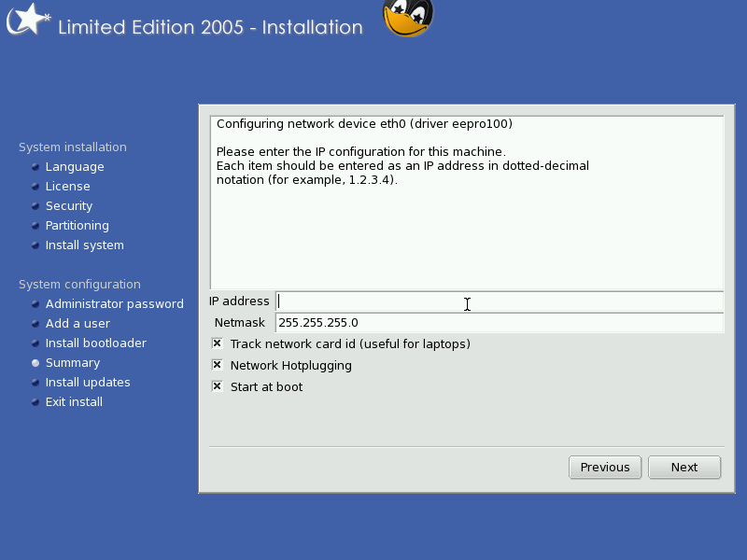Click the bullet icon beside License
The width and height of the screenshot is (747, 560).
tap(35, 186)
